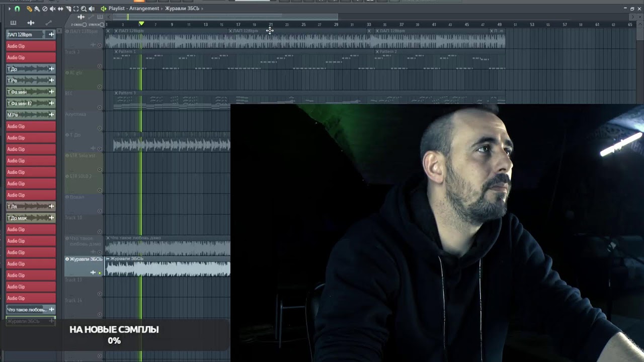
Task: Select the Zoom magnifier tool
Action: click(84, 9)
